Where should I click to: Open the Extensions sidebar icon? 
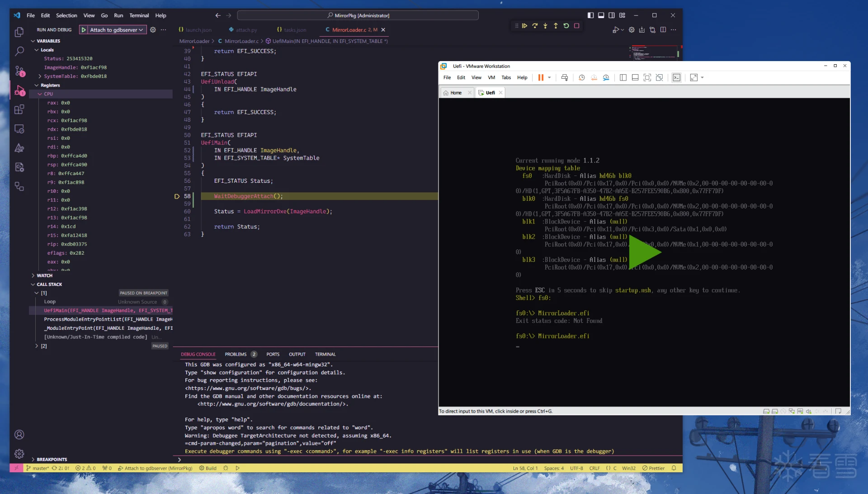point(19,109)
